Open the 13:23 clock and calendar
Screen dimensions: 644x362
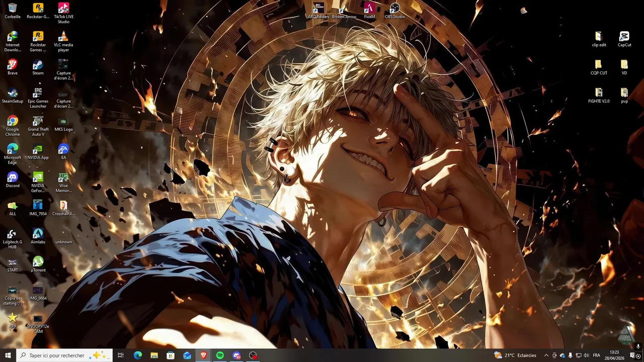click(x=614, y=355)
